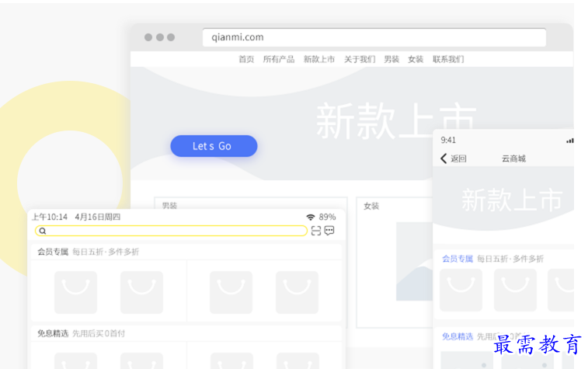This screenshot has height=369, width=588.
Task: Tap the scan code icon on tablet
Action: click(316, 231)
